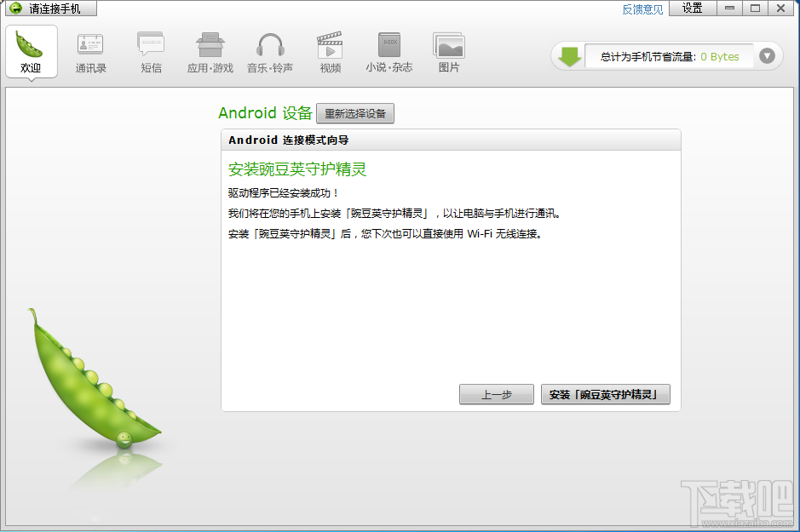Click the 总计为手机节省流量 0 Bytes text
Screen dimensions: 800x532
pyautogui.click(x=670, y=56)
